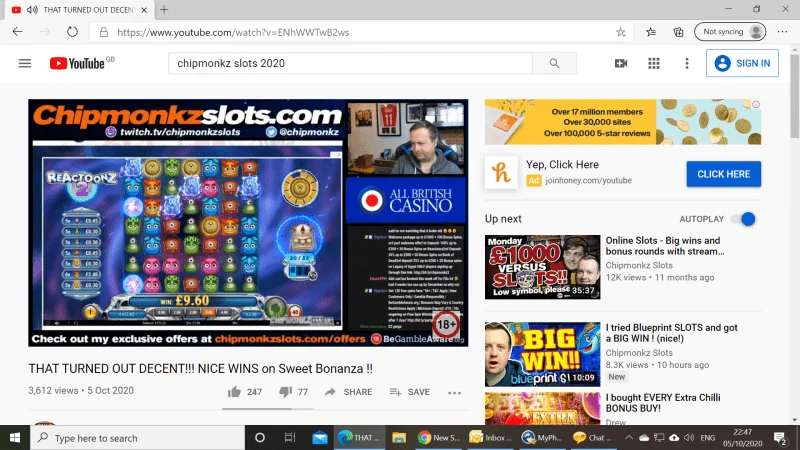This screenshot has height=450, width=800.
Task: Refresh the page with reload icon
Action: click(x=72, y=32)
